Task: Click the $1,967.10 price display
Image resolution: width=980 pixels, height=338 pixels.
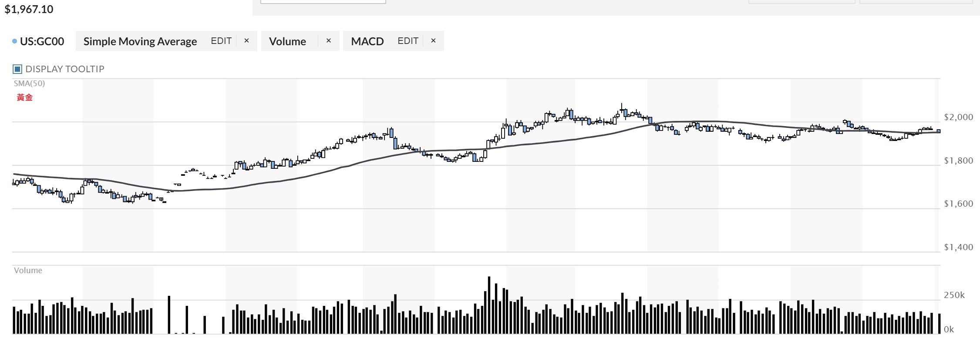Action: pyautogui.click(x=29, y=9)
